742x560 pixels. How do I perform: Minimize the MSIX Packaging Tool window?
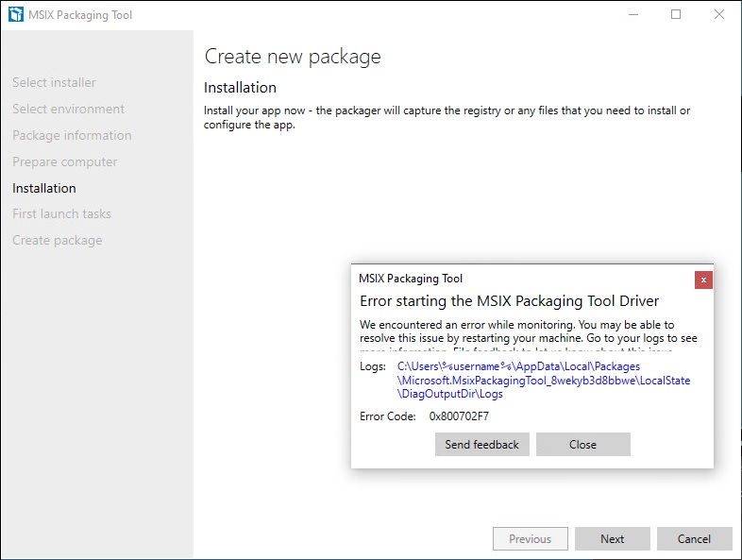tap(633, 15)
